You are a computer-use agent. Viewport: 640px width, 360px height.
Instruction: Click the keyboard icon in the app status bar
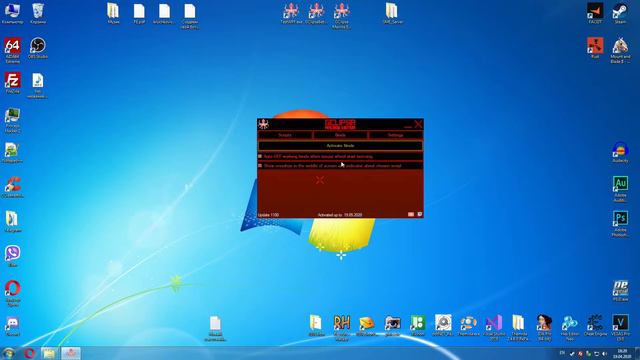coord(411,214)
